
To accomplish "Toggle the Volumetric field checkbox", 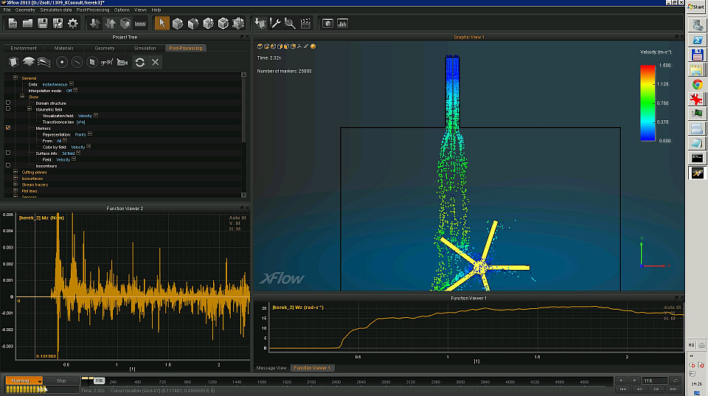I will coord(8,109).
